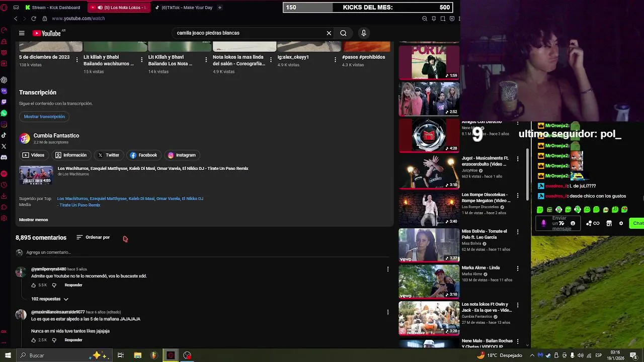
Task: Start voice search with the microphone
Action: tap(364, 33)
